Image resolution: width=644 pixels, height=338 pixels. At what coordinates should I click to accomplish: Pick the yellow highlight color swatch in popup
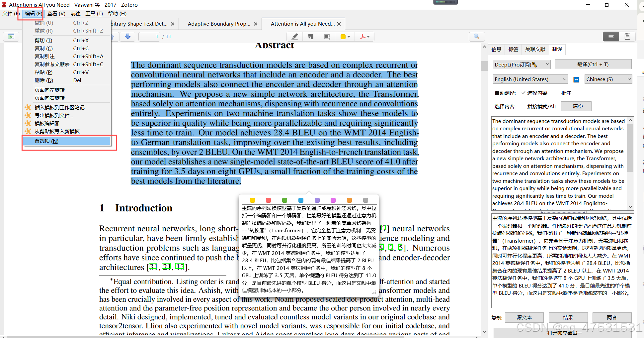(252, 200)
